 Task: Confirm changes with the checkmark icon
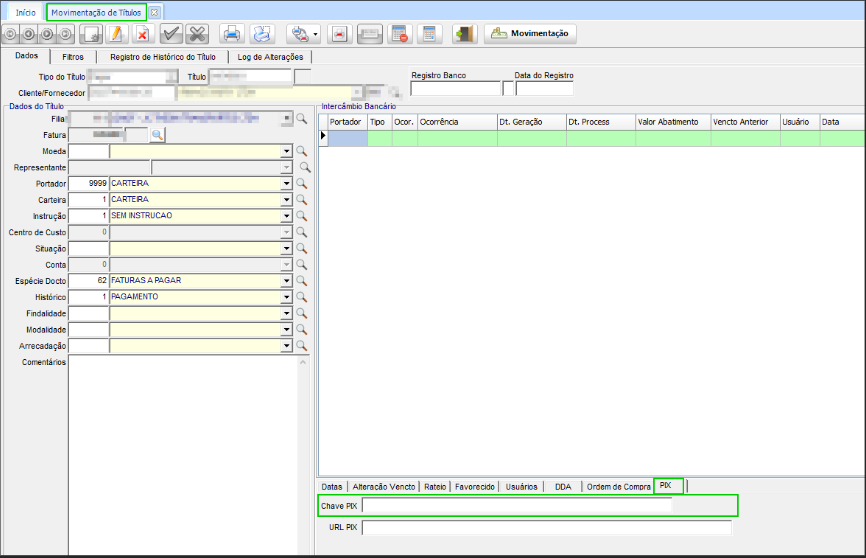point(171,34)
